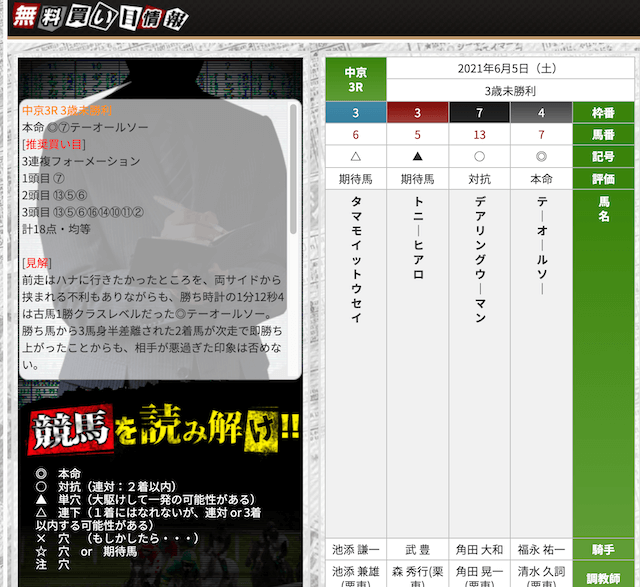Viewport: 640px width, 587px height.
Task: Click the 記号 row header
Action: (x=603, y=157)
